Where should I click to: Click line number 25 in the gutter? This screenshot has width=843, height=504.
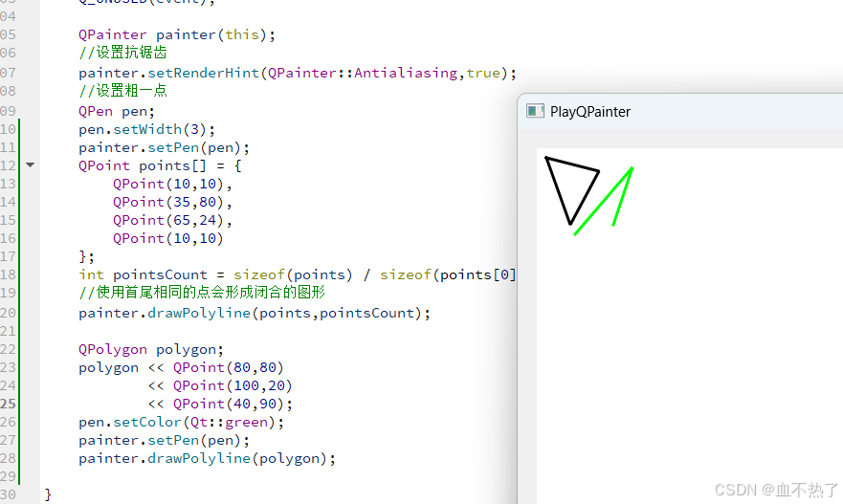pos(8,404)
